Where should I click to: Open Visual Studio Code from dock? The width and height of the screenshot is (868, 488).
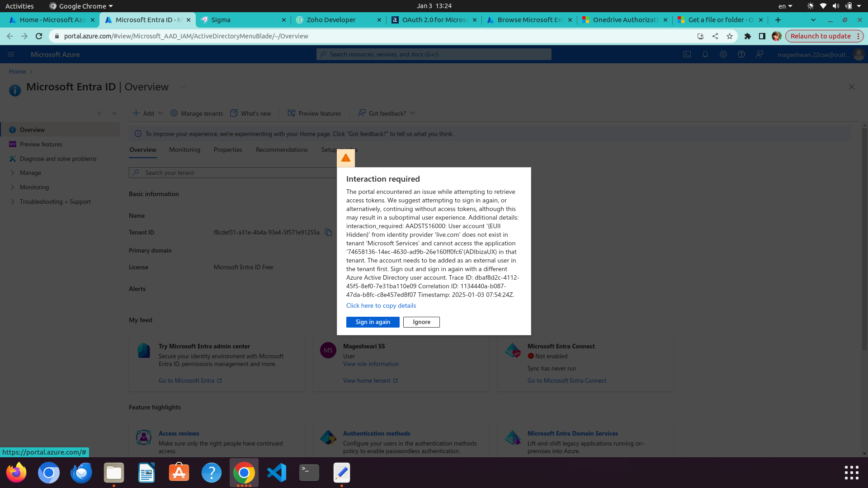pyautogui.click(x=277, y=473)
